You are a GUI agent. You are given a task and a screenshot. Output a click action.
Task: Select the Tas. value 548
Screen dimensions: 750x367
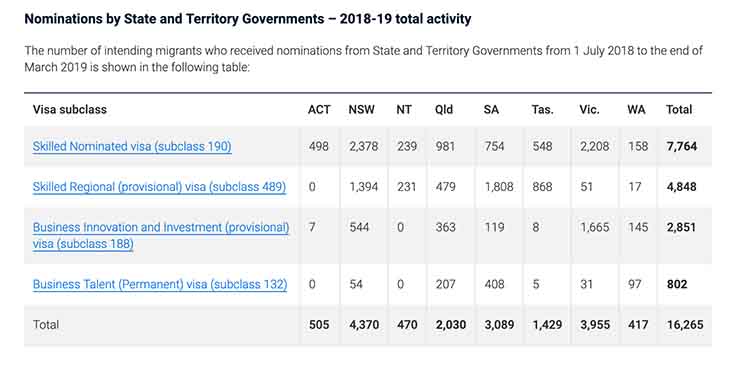(x=542, y=146)
